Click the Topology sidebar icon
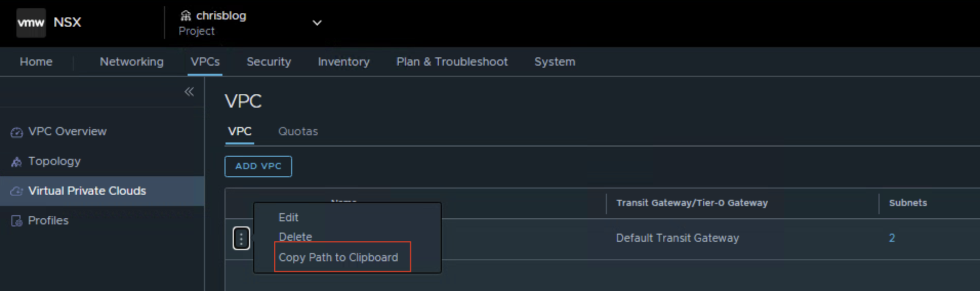Image resolution: width=980 pixels, height=291 pixels. (x=16, y=162)
